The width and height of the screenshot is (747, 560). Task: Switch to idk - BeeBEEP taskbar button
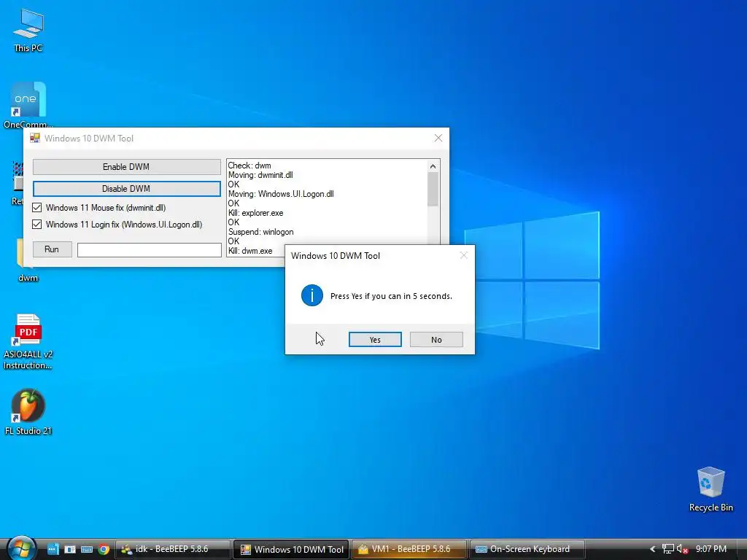(x=173, y=549)
